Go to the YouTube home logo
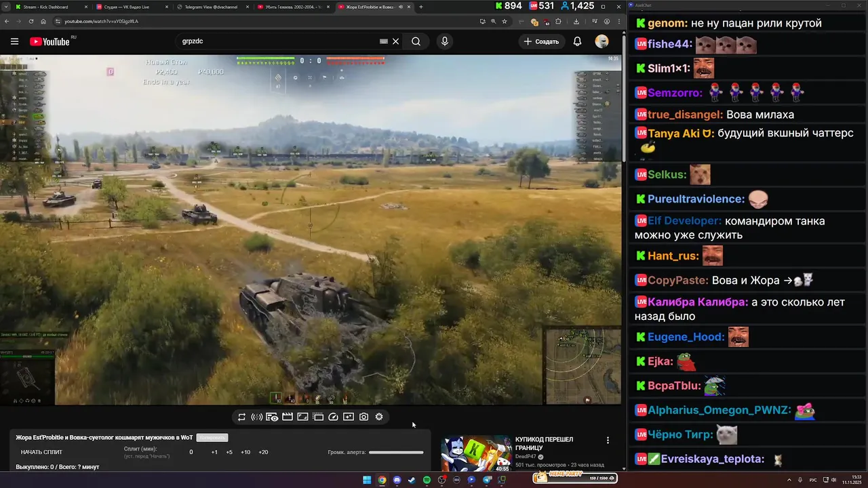Image resolution: width=868 pixels, height=488 pixels. point(50,41)
